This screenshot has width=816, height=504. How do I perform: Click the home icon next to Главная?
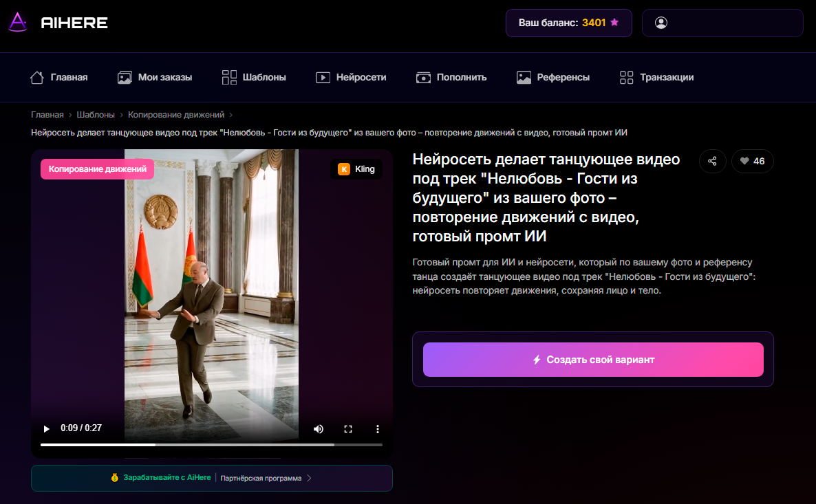(37, 78)
